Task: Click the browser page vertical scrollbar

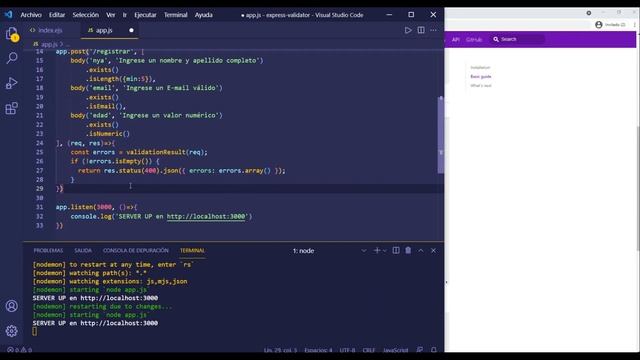Action: [x=638, y=188]
